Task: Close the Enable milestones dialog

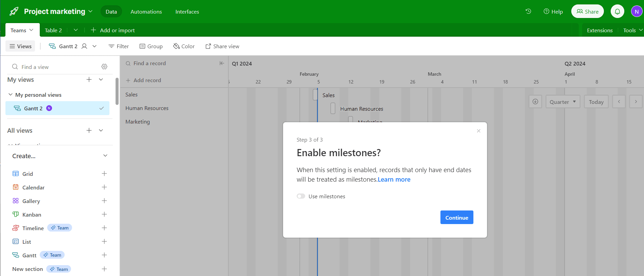Action: pos(478,131)
